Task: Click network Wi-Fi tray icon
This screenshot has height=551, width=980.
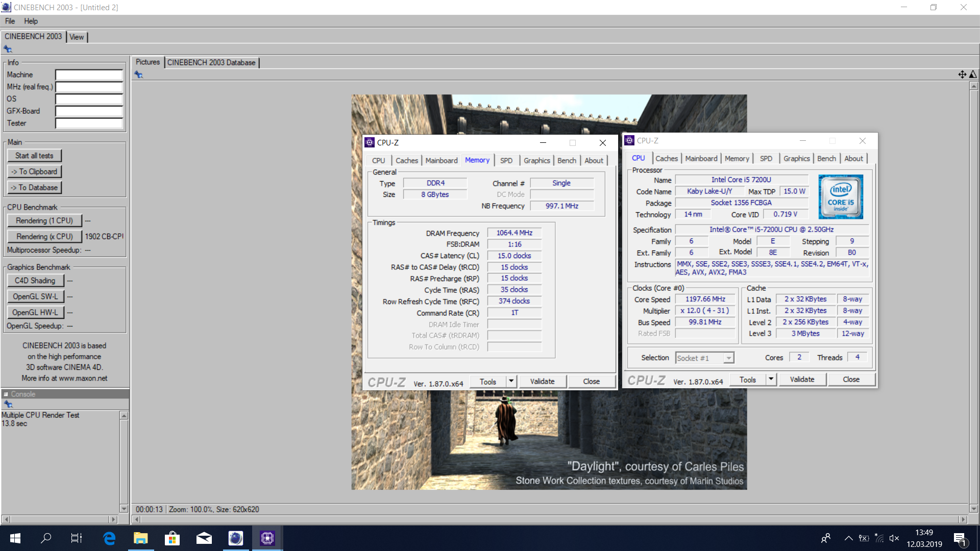Action: (x=879, y=538)
